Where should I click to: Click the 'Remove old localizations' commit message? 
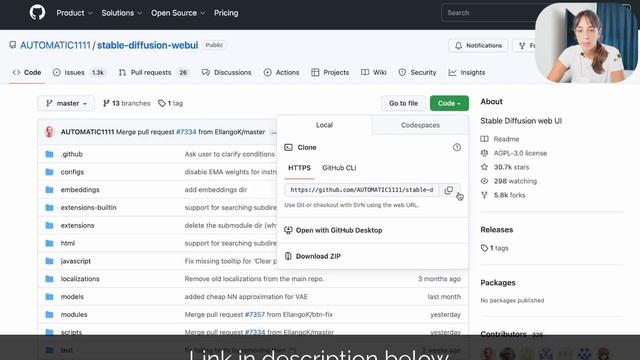click(x=254, y=279)
